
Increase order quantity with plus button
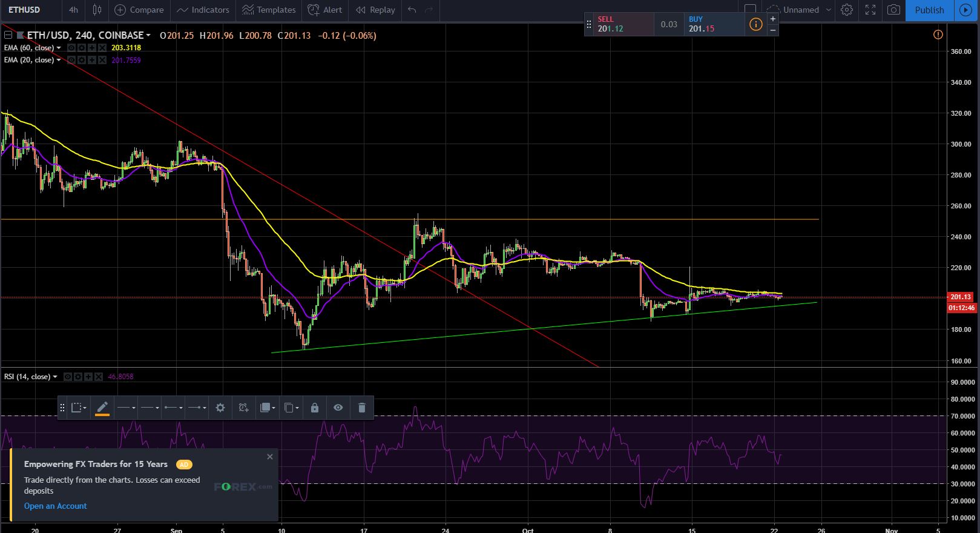click(773, 19)
